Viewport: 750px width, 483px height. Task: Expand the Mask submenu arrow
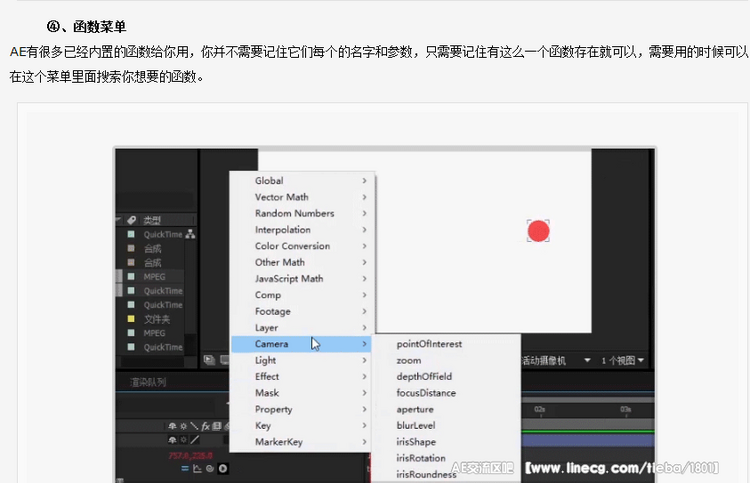click(364, 393)
